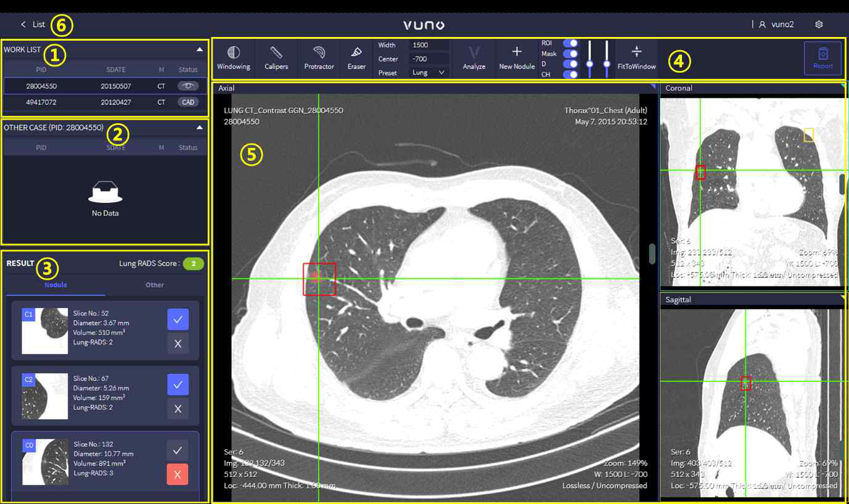The width and height of the screenshot is (849, 504).
Task: Click the Axial viewport corner triangle
Action: click(x=653, y=87)
